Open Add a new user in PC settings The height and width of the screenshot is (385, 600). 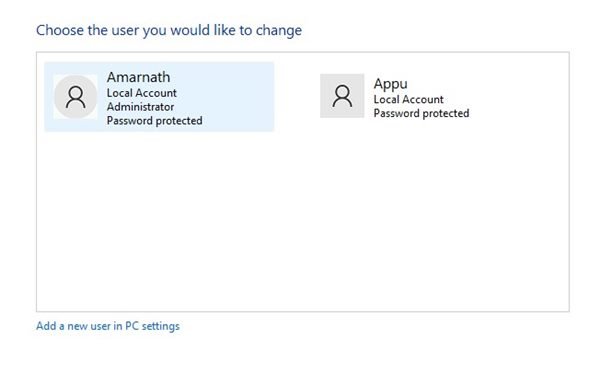pyautogui.click(x=108, y=326)
